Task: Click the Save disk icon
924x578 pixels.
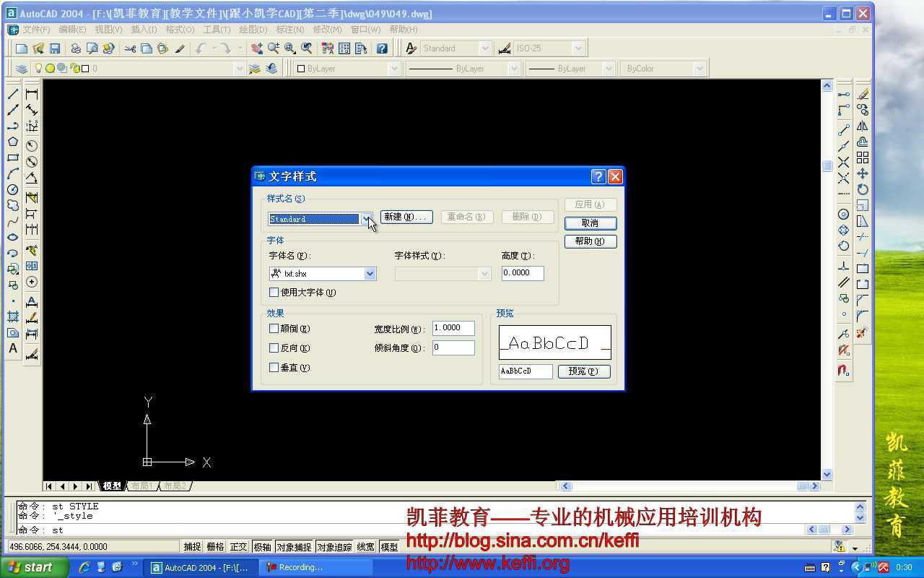Action: (55, 48)
